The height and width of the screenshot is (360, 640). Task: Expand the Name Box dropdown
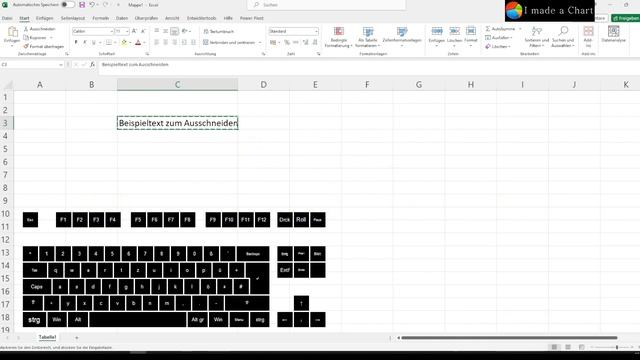pos(61,65)
